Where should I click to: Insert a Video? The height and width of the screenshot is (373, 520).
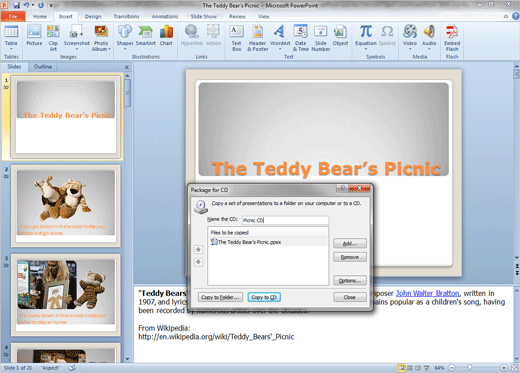click(x=410, y=37)
